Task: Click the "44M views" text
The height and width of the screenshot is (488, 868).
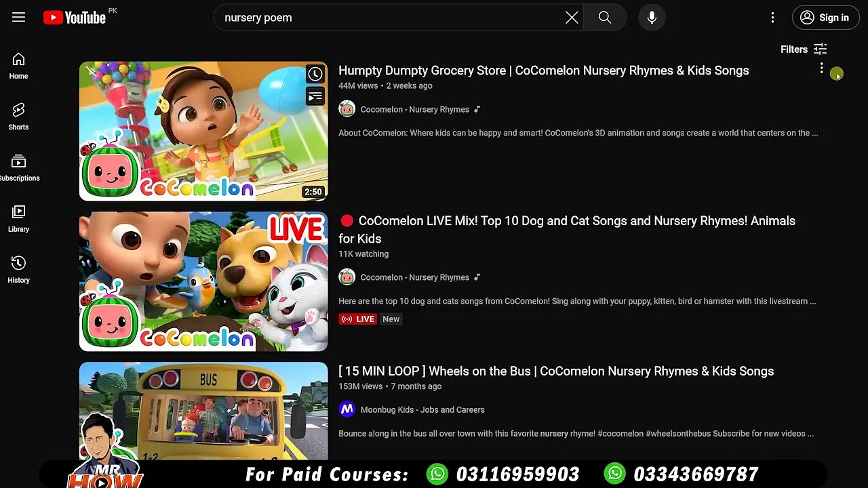Action: coord(358,86)
